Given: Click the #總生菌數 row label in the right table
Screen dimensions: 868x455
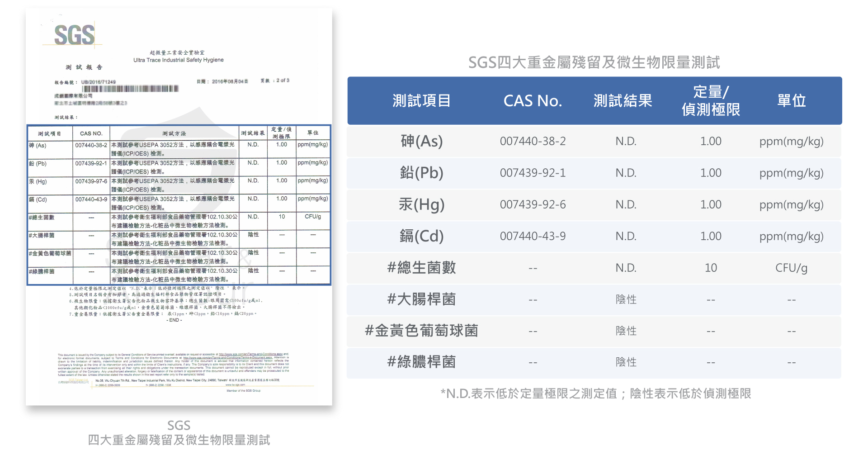Looking at the screenshot, I should [x=421, y=268].
